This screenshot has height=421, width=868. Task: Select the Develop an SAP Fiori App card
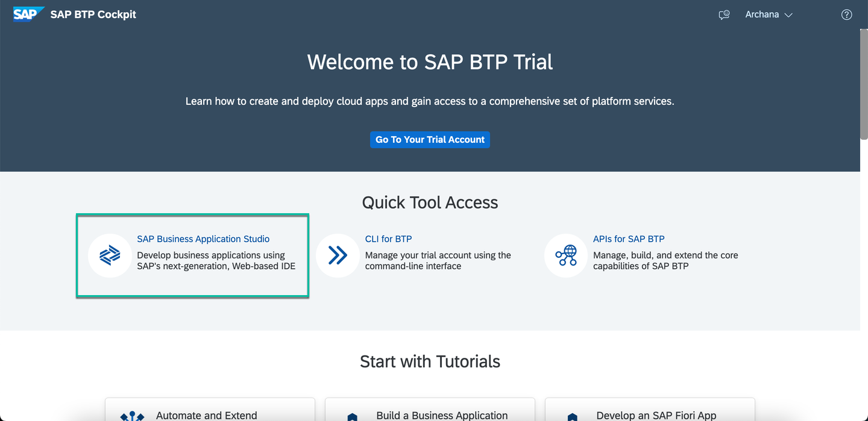pyautogui.click(x=650, y=410)
